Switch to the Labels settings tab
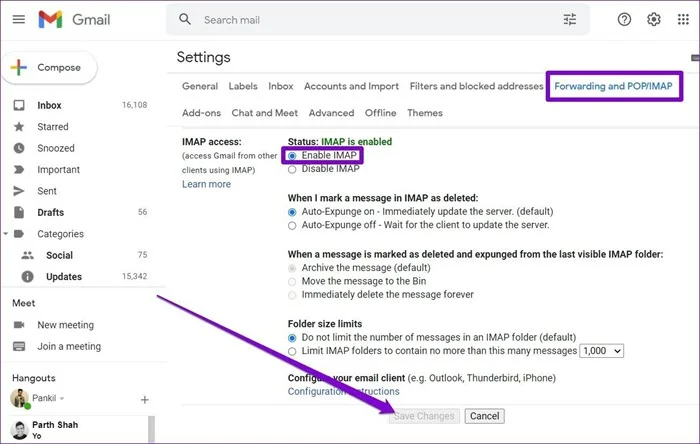The image size is (700, 444). click(243, 86)
